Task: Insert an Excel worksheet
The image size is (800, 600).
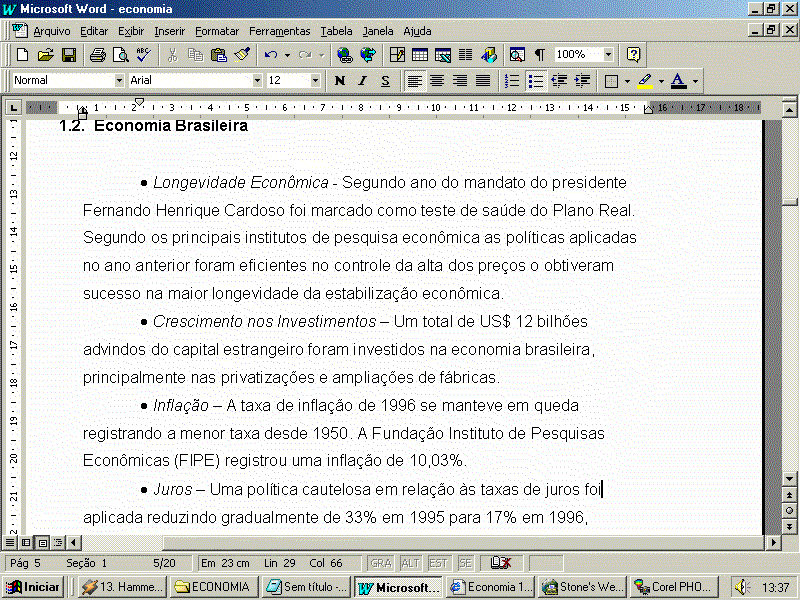Action: point(443,54)
